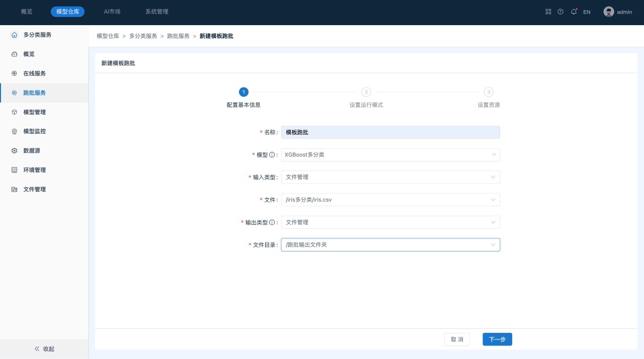Go to step 2 设置运行模式
This screenshot has height=359, width=644.
click(x=366, y=92)
